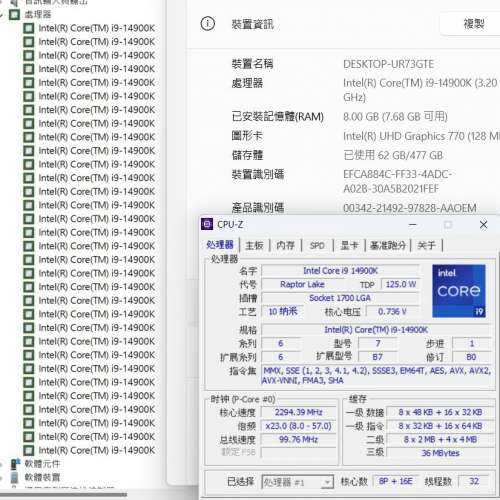Switch to the 处理器 tab in CPU-Z
500x500 pixels.
click(220, 245)
